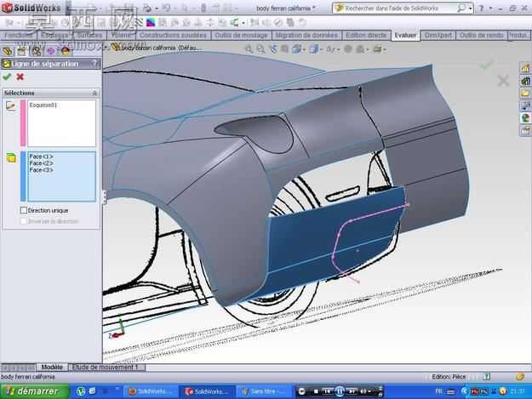Click the faces selection icon beside Face list
The image size is (532, 399).
(11, 157)
